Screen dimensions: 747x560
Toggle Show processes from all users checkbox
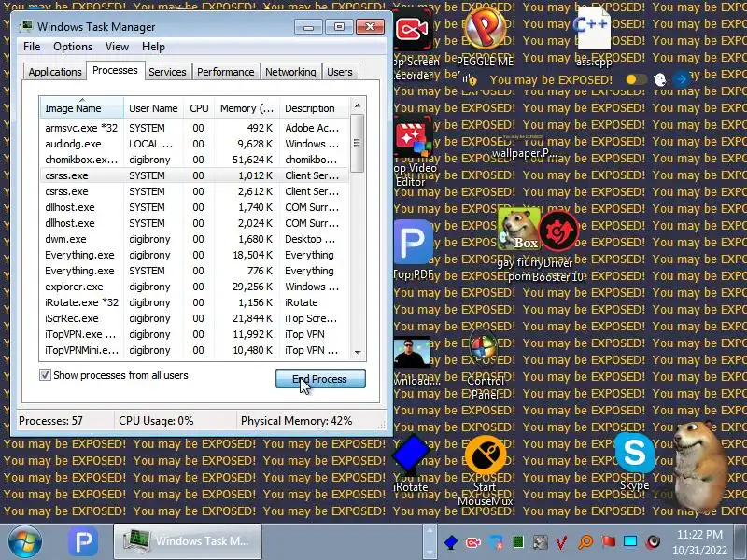click(x=45, y=375)
